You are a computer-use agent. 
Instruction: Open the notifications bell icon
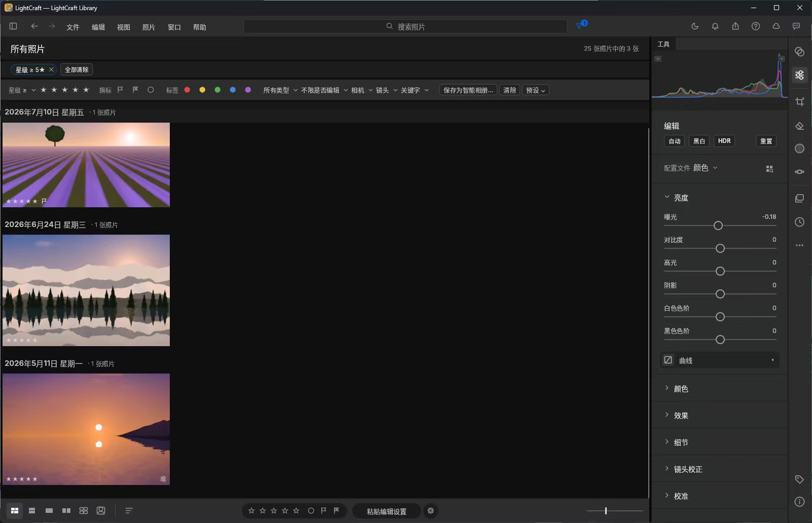coord(715,26)
